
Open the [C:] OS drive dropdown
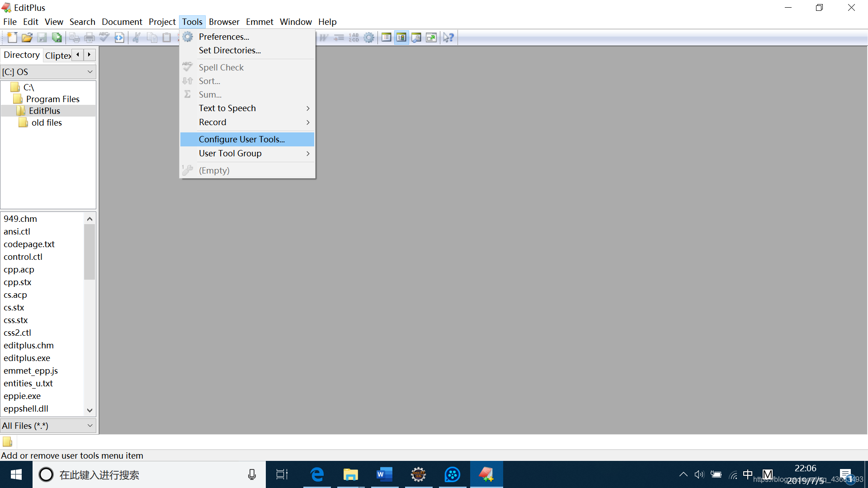pyautogui.click(x=48, y=72)
